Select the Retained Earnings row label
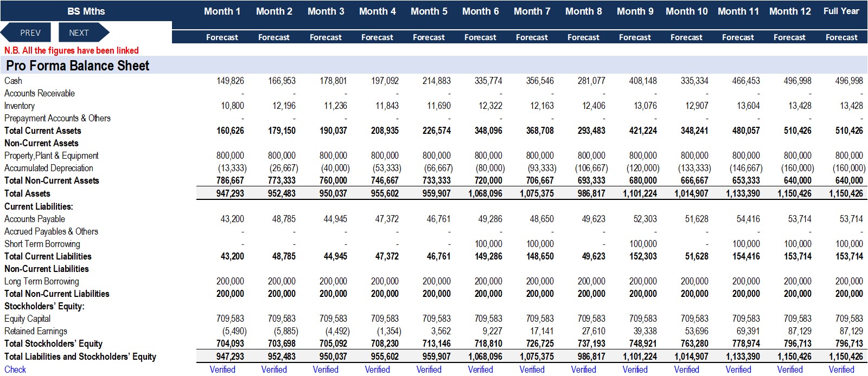The image size is (868, 376). [36, 331]
